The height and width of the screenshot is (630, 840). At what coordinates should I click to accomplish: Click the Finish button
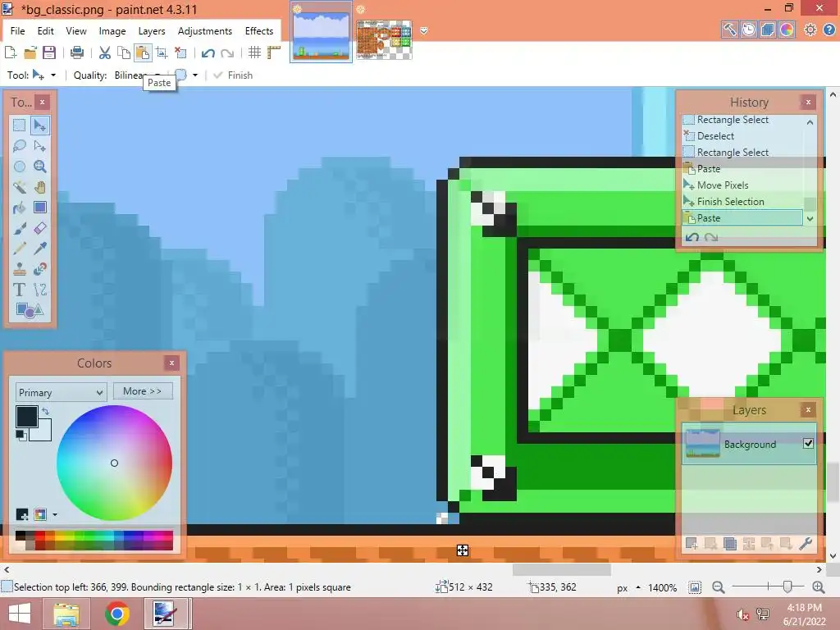(x=234, y=75)
